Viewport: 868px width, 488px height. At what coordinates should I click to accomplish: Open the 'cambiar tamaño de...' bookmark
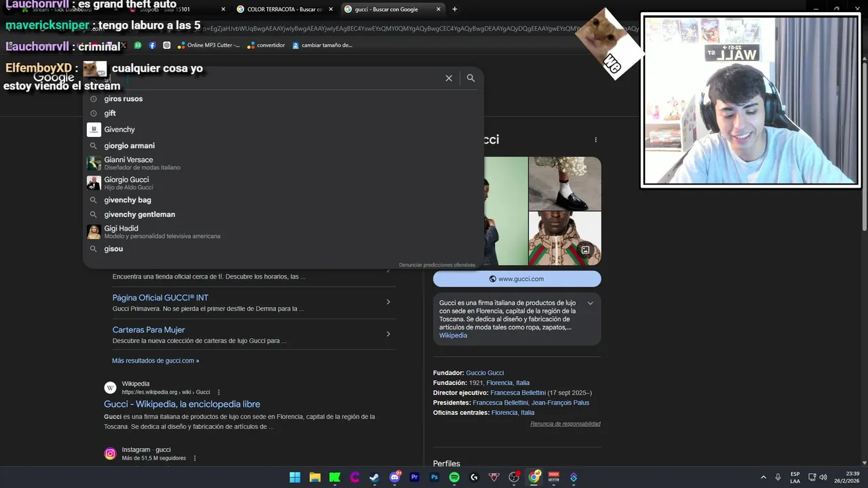coord(322,45)
